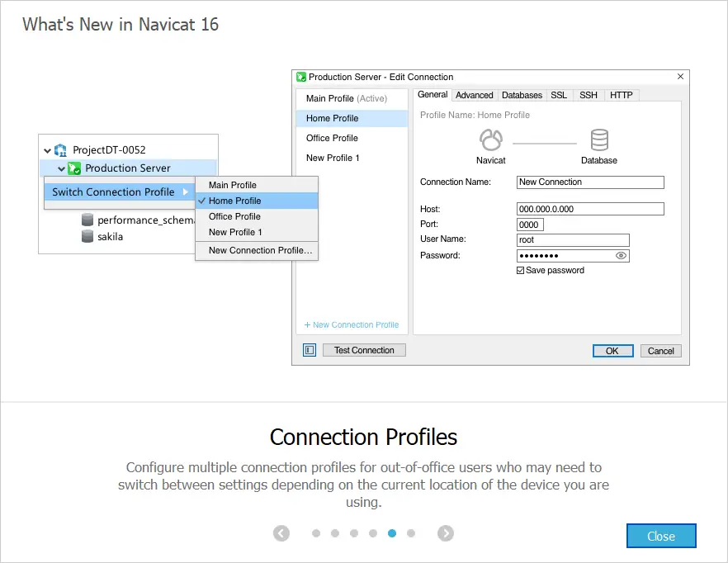The width and height of the screenshot is (728, 563).
Task: Expand the Switch Connection Profile submenu arrow
Action: (x=186, y=192)
